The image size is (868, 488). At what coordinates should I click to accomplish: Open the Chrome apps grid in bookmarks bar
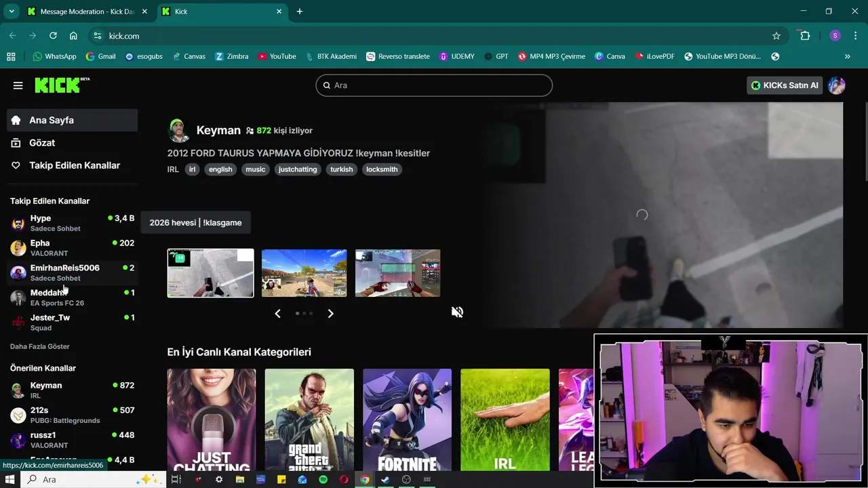click(x=11, y=56)
